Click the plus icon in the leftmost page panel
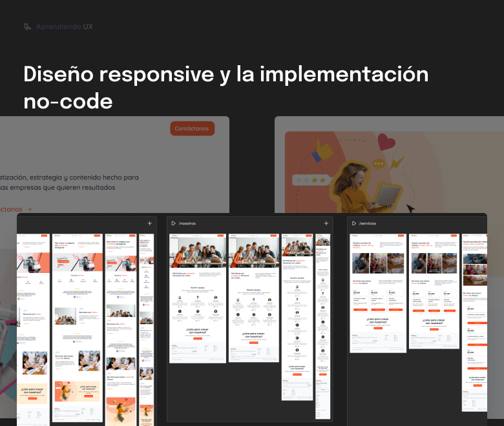 pyautogui.click(x=150, y=223)
